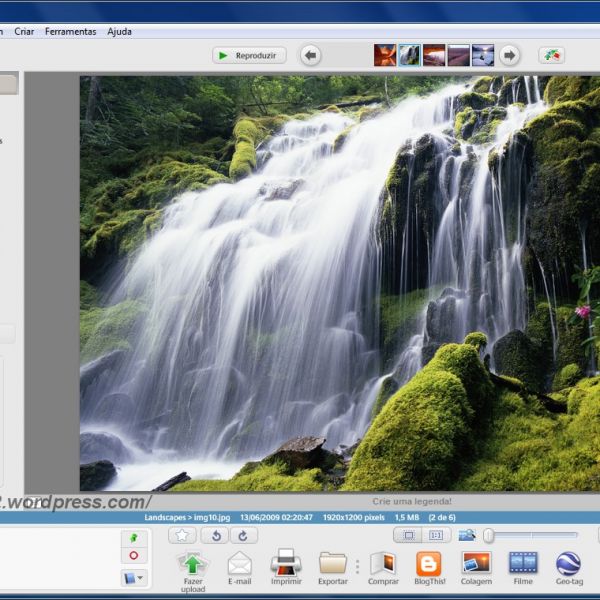Toggle fit-to-window view button
Image resolution: width=600 pixels, height=600 pixels.
[x=407, y=535]
